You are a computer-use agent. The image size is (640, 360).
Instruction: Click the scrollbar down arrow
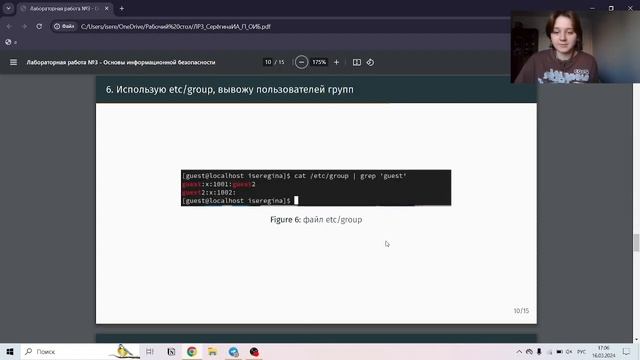tap(636, 340)
